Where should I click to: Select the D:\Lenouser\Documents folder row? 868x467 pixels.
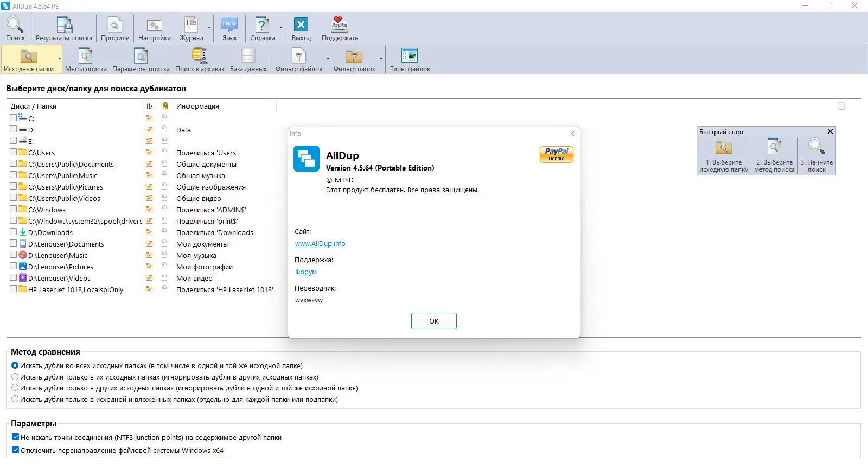(x=66, y=244)
